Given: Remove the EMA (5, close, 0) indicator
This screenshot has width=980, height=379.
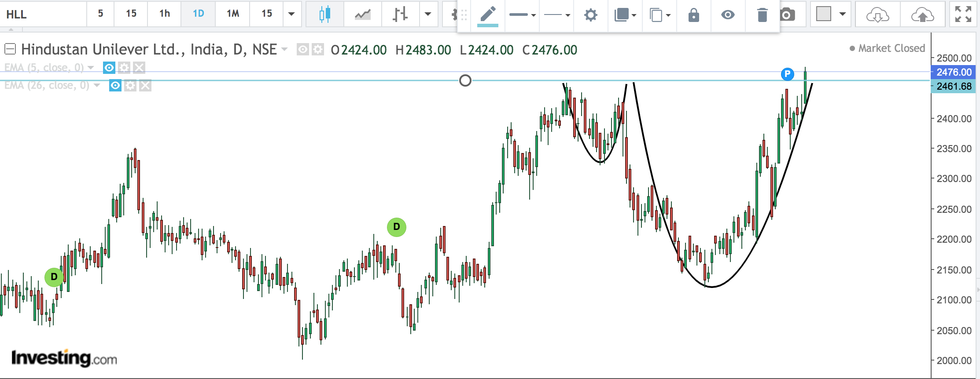Looking at the screenshot, I should pos(139,68).
